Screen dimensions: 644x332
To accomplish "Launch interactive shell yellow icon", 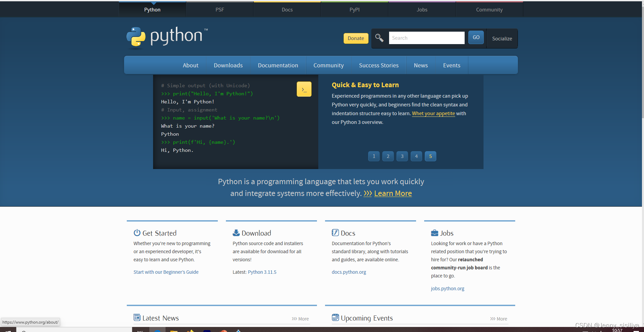I will coord(304,89).
